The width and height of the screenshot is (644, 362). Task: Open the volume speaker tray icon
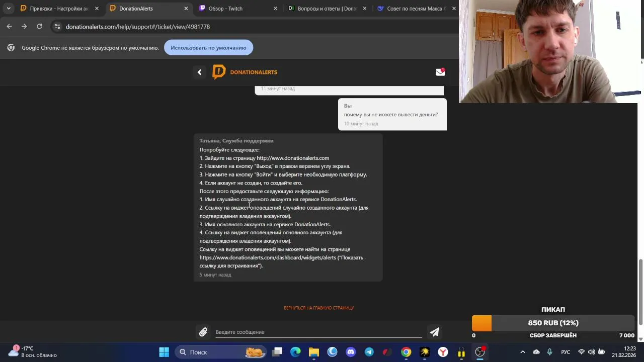[591, 352]
